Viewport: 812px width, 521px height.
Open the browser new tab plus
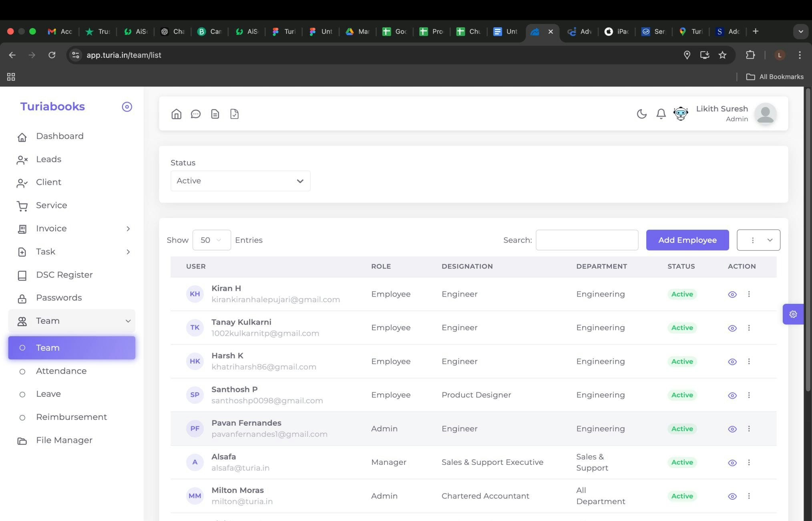click(755, 31)
